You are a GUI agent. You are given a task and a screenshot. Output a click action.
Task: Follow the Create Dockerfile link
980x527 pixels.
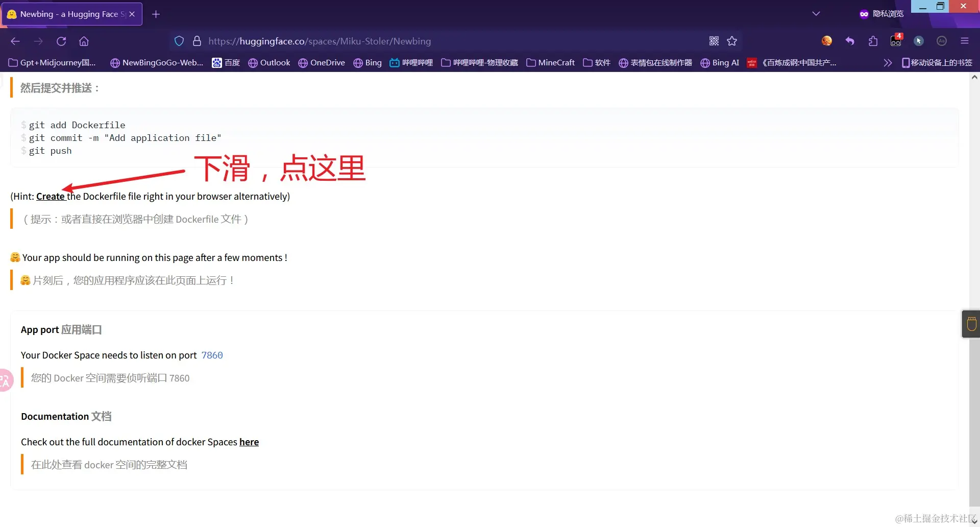pos(51,197)
